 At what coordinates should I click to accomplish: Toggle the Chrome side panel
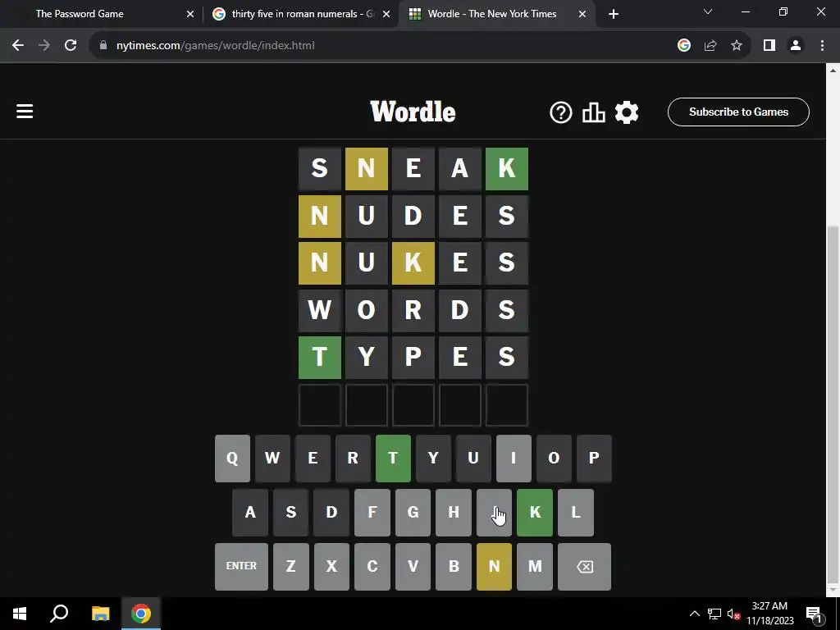pos(769,46)
